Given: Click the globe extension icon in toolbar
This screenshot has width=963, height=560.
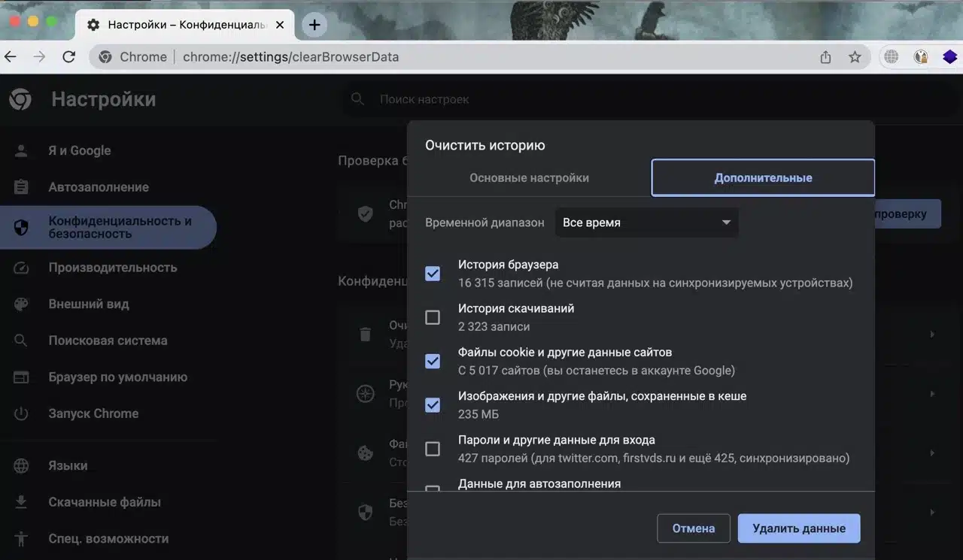Looking at the screenshot, I should pyautogui.click(x=892, y=57).
